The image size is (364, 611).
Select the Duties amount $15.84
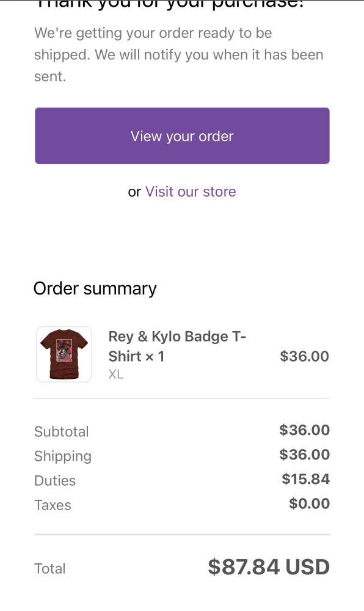[305, 479]
